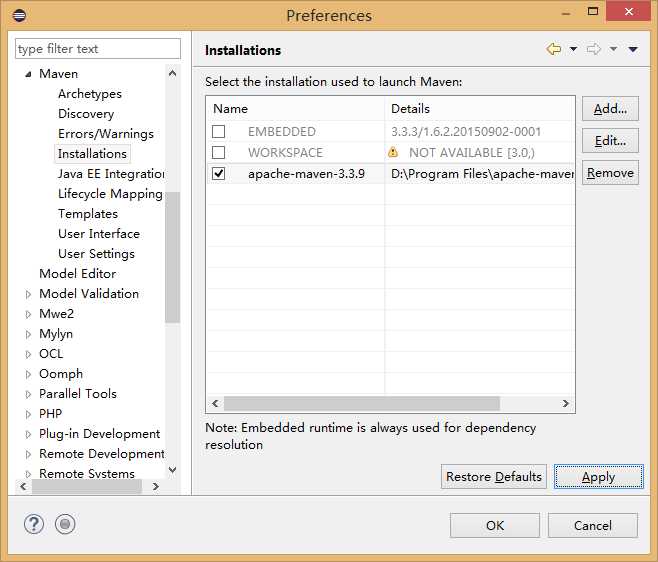Click the EMBEDDED row name text
Screen dimensions: 658x562
[282, 132]
